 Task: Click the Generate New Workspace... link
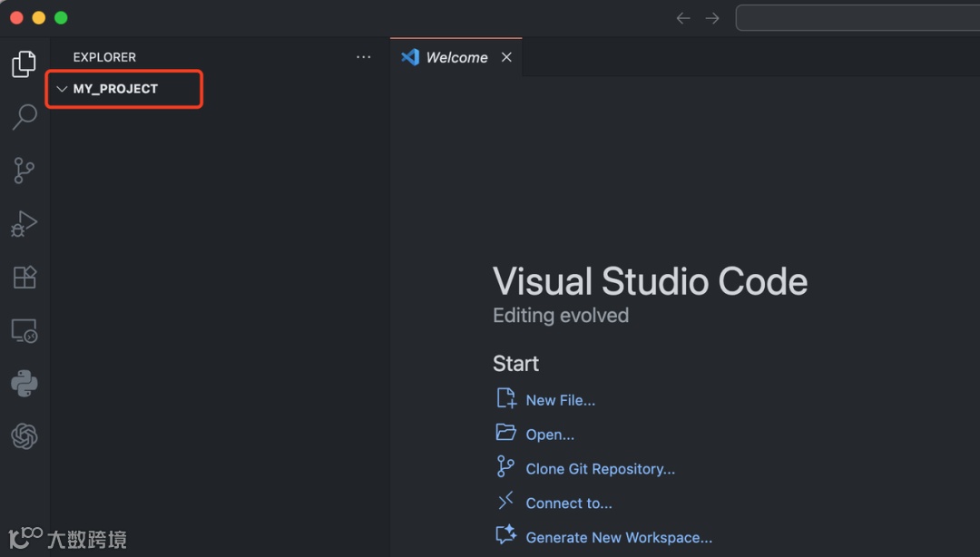pos(619,538)
